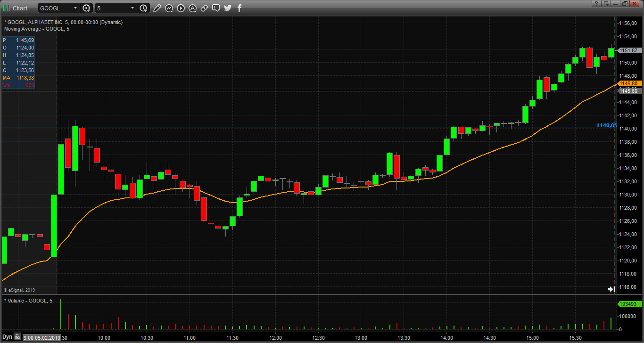Toggle the Dyn dynamic mode label
644x343 pixels.
7,337
